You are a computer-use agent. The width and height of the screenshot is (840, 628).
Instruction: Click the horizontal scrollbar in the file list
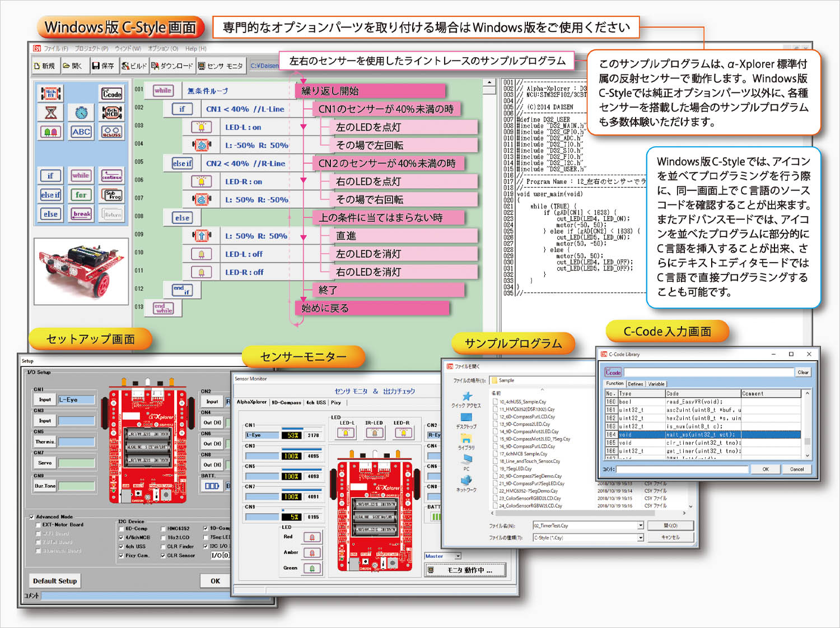[588, 513]
